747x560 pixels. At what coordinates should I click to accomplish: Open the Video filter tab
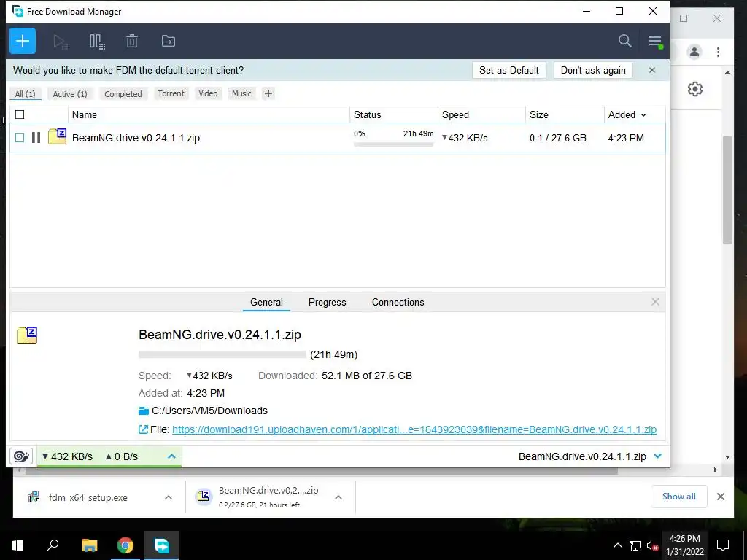[x=208, y=93]
